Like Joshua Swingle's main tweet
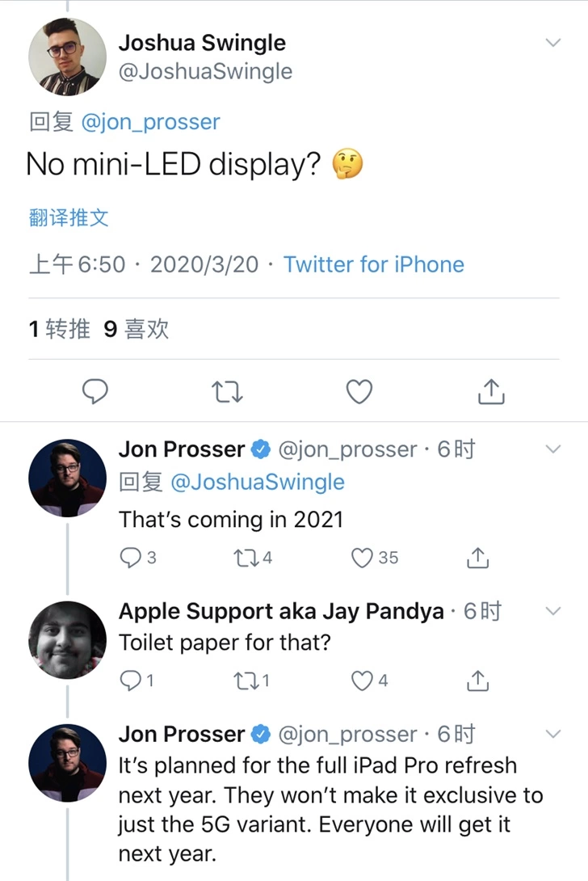The image size is (588, 881). [359, 392]
